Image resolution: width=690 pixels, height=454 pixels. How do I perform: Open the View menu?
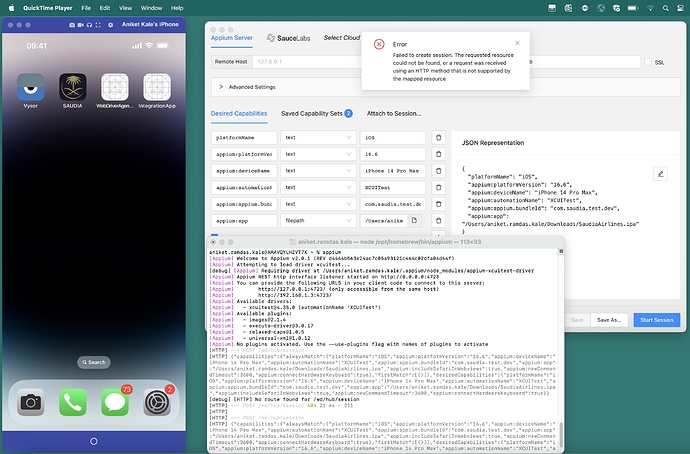point(125,8)
